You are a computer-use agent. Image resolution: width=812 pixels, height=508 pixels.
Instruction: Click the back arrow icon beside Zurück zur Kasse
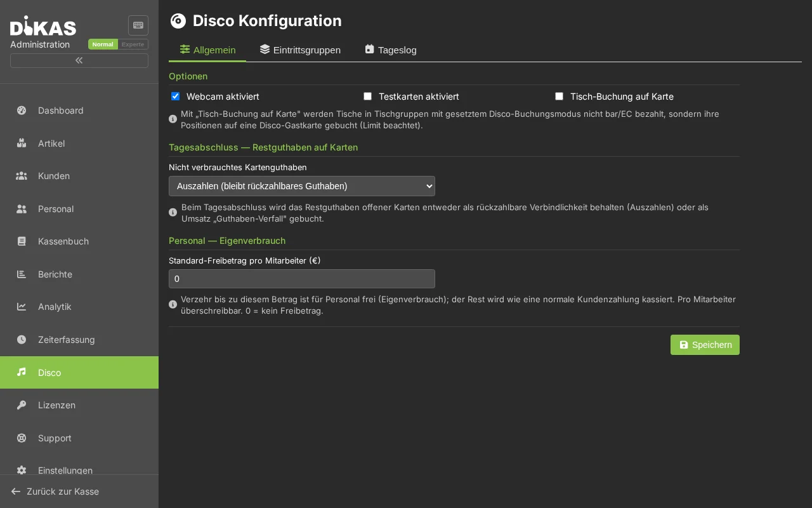tap(16, 491)
